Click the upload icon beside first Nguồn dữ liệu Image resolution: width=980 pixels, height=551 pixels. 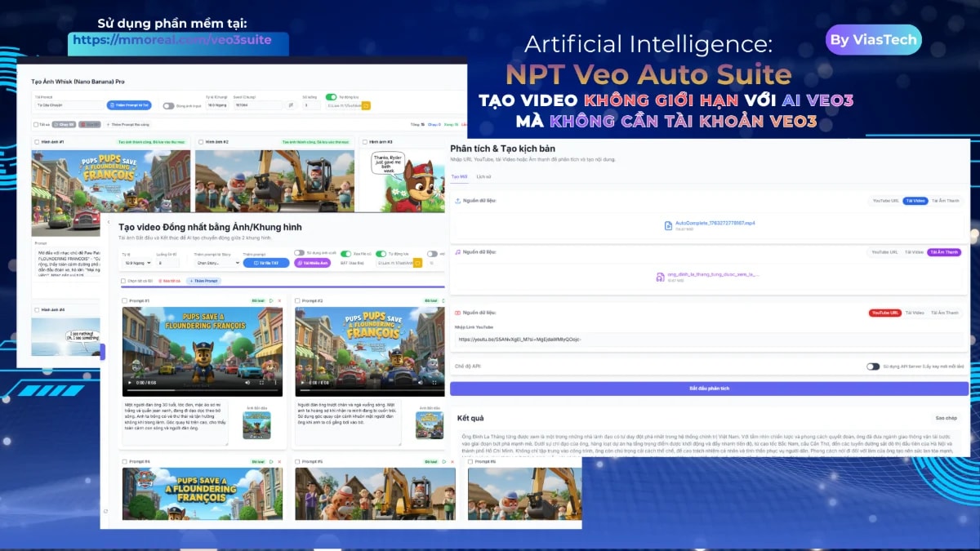tap(457, 198)
